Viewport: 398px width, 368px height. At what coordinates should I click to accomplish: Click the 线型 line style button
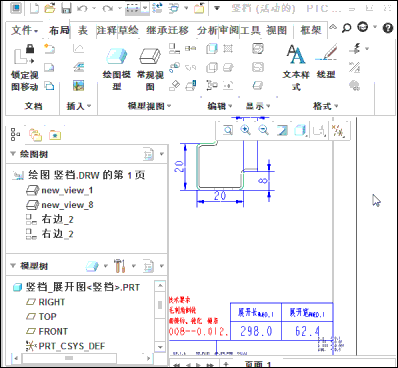[x=326, y=62]
